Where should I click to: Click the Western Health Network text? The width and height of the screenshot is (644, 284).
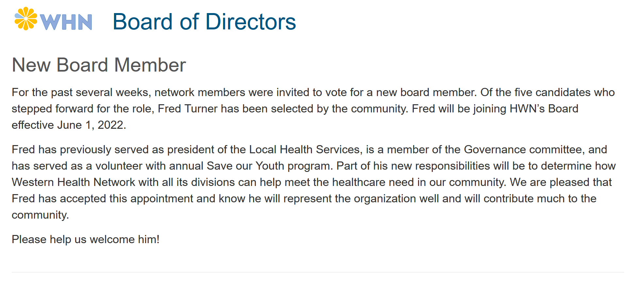73,182
